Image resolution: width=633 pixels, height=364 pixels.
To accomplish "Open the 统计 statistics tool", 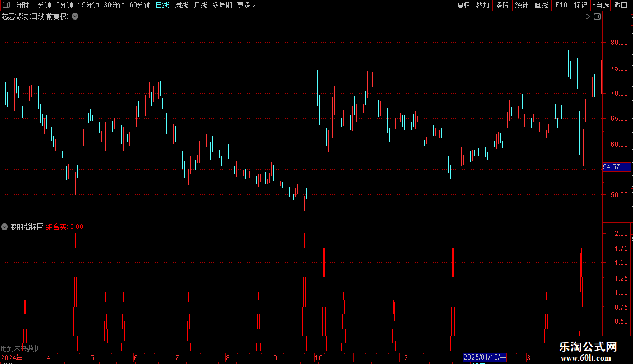I will coord(522,5).
